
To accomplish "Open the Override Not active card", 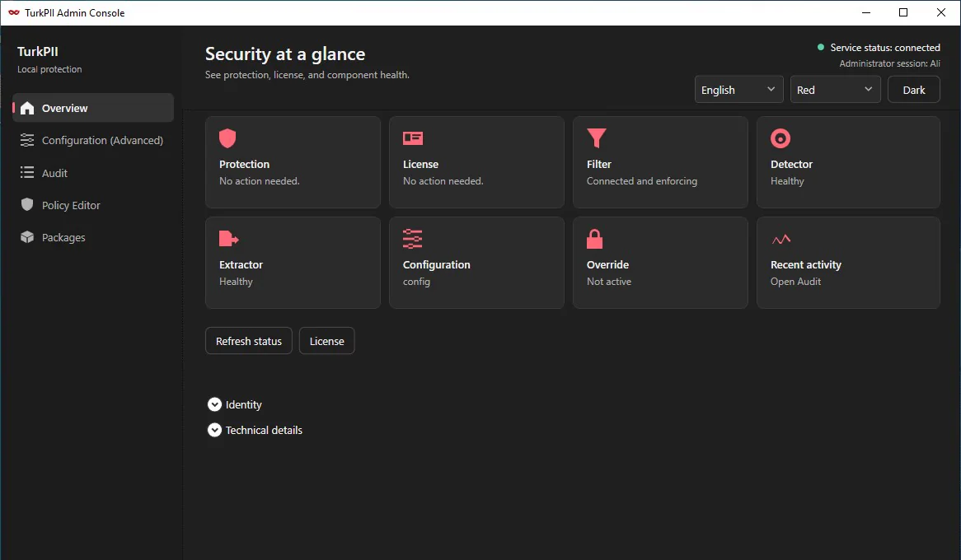I will 660,262.
